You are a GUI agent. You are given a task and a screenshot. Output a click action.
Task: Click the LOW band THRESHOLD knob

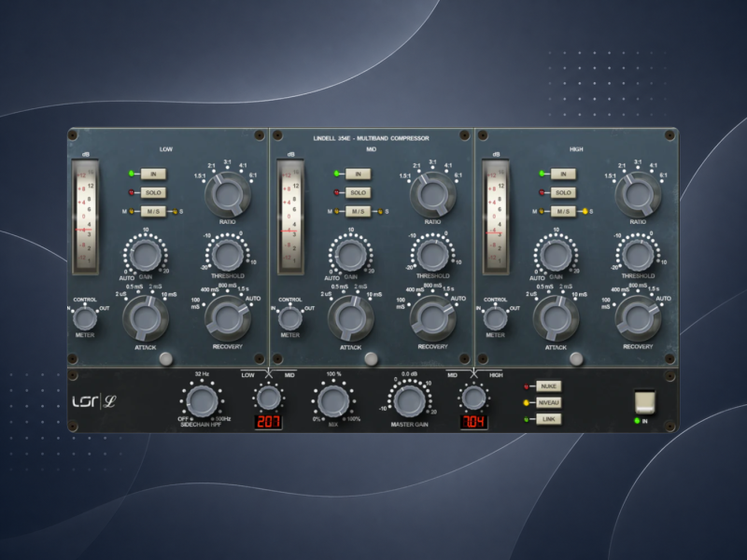pyautogui.click(x=228, y=255)
